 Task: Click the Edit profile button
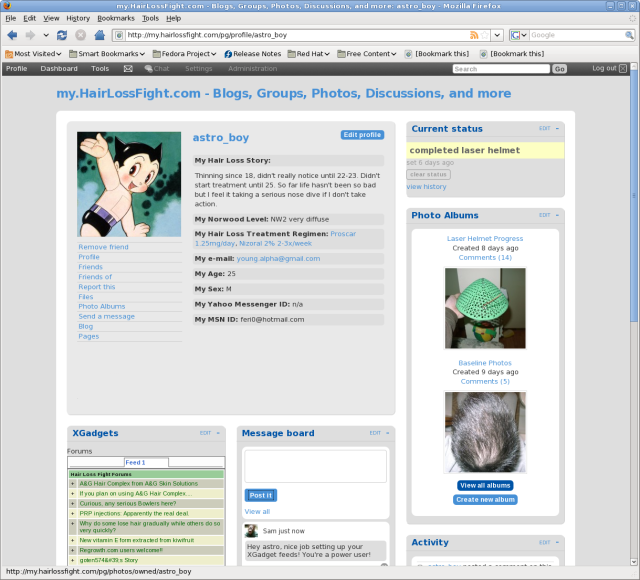362,135
